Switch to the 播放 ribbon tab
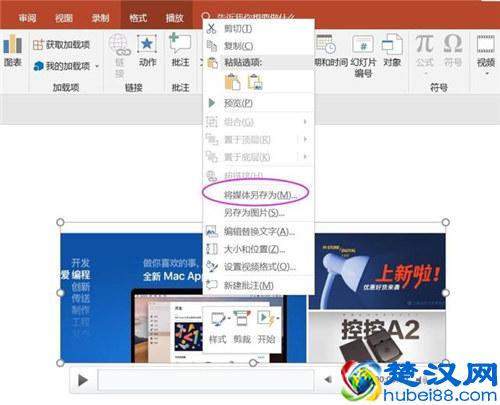This screenshot has height=405, width=500. (x=175, y=18)
